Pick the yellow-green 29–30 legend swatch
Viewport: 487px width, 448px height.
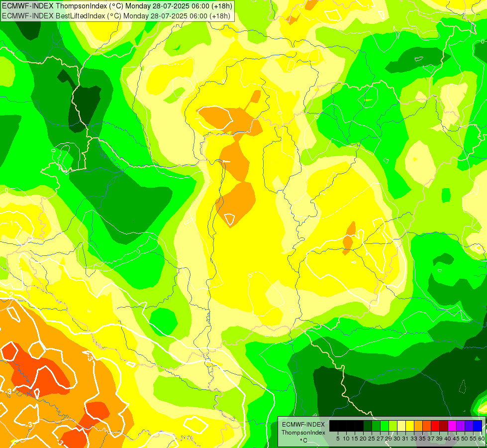393,426
